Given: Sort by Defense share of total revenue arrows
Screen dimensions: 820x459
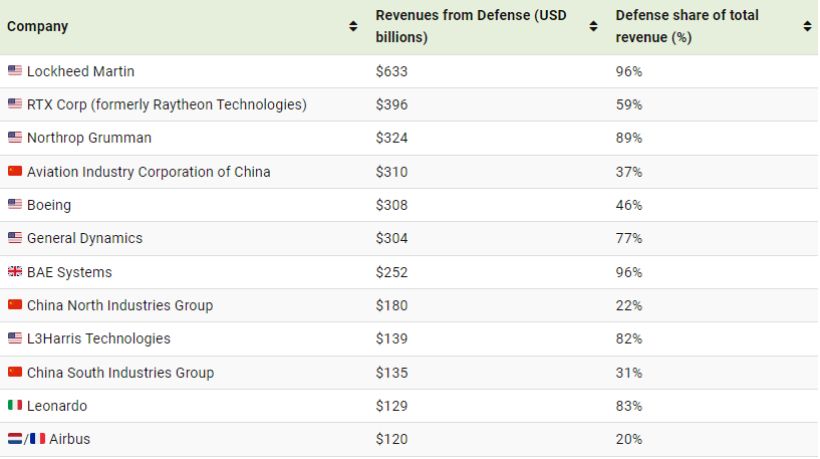Looking at the screenshot, I should click(x=807, y=27).
